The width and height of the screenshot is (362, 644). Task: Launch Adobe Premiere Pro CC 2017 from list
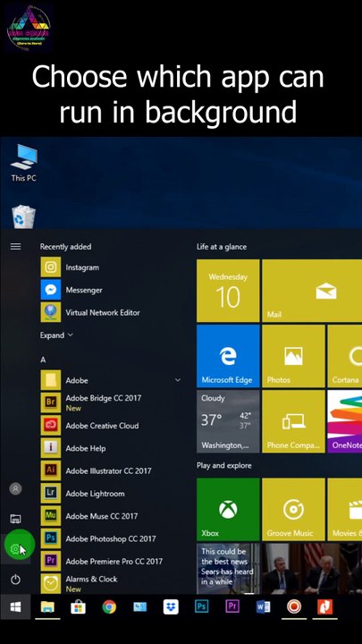coord(111,561)
